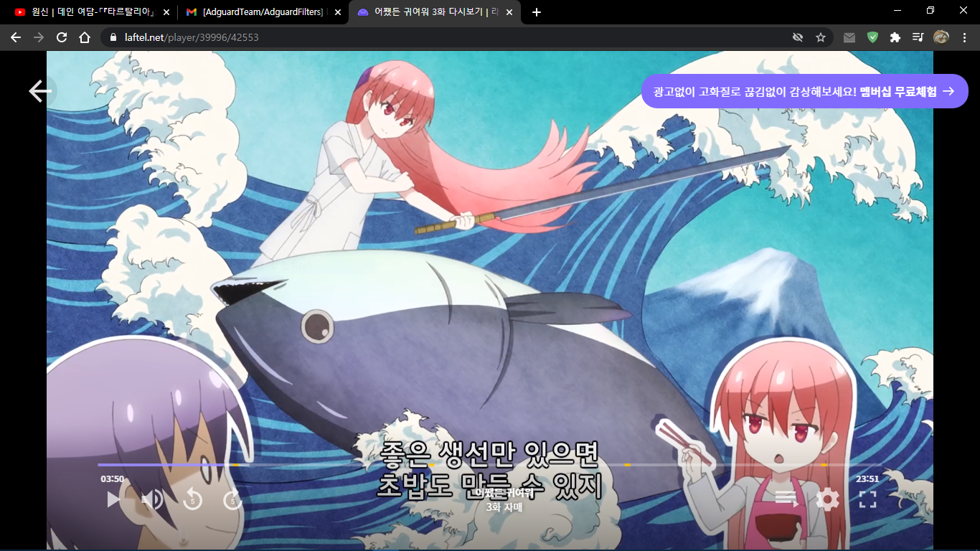Screen dimensions: 980x551
Task: Open the mail envelope extension
Action: [x=849, y=37]
